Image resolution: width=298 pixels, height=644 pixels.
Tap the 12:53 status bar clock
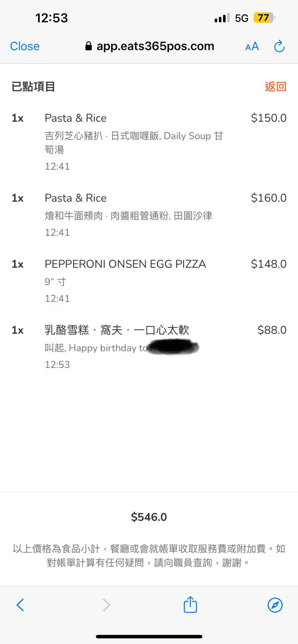click(x=52, y=18)
